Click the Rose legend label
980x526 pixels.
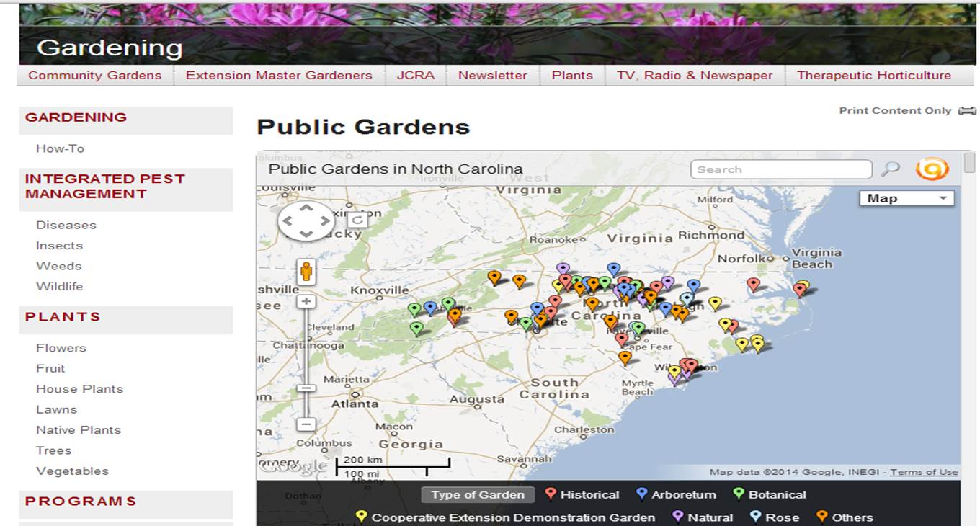coord(783,517)
